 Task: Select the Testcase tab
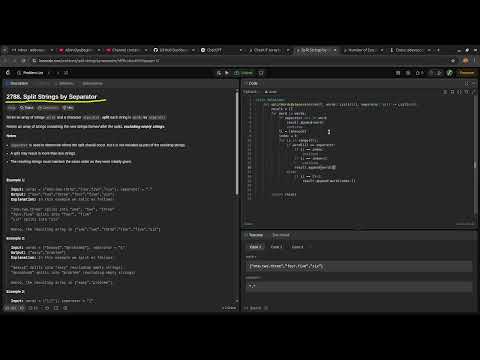tap(254, 235)
